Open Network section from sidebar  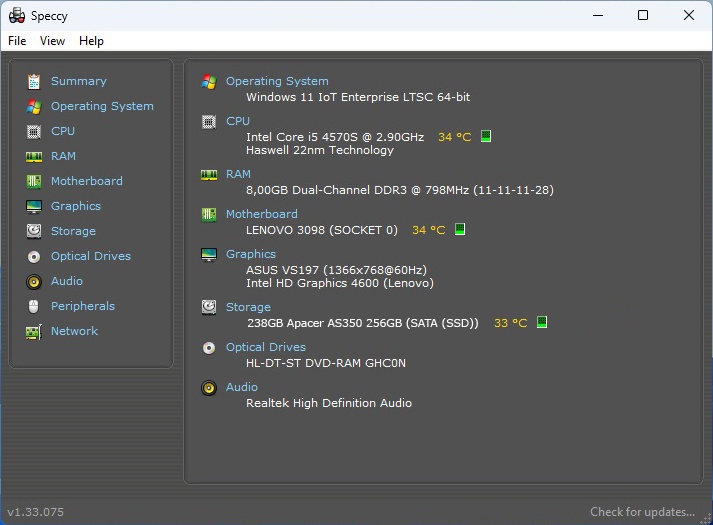pyautogui.click(x=74, y=331)
